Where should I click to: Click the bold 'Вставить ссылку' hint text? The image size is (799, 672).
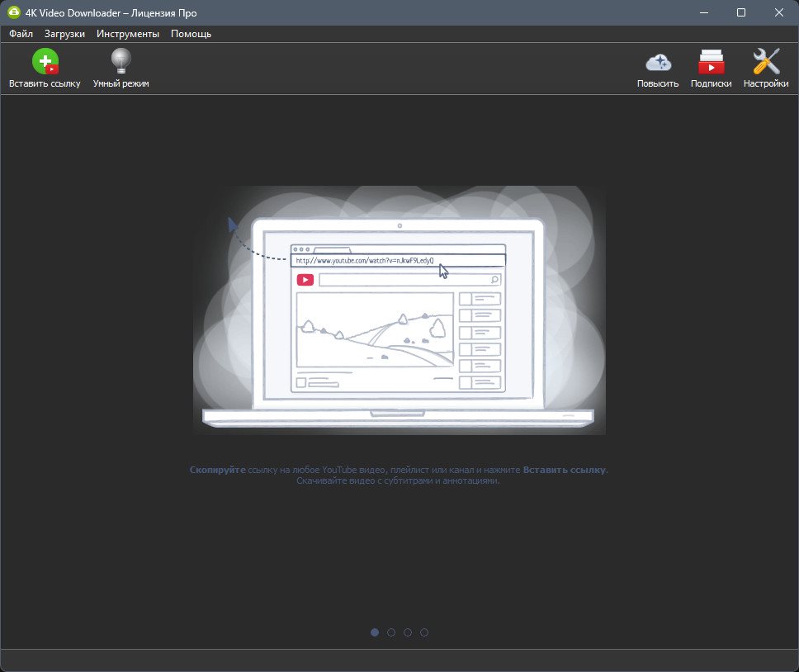click(564, 470)
